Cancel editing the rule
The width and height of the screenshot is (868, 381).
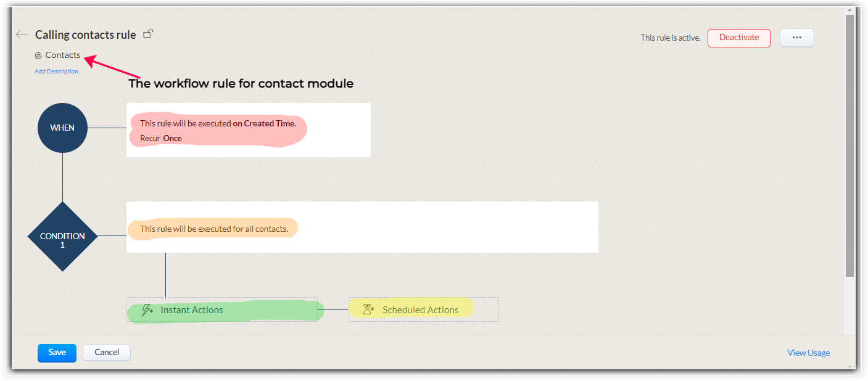coord(107,353)
